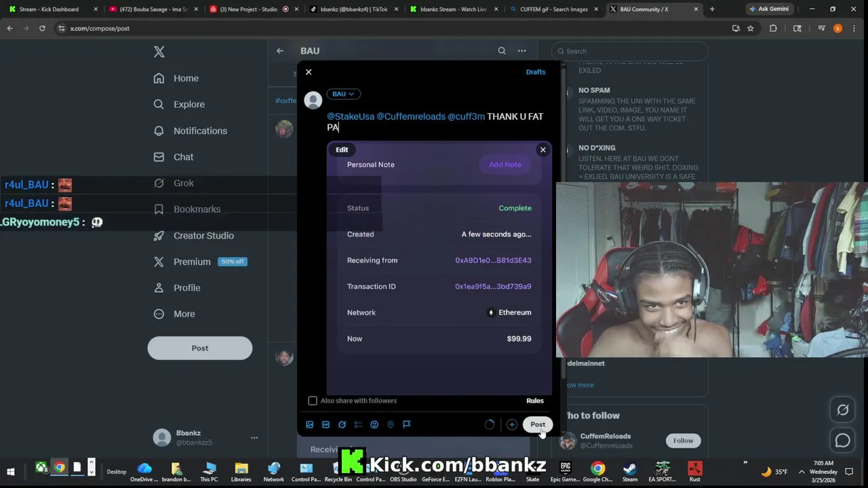Go to Home in the X sidebar
The width and height of the screenshot is (868, 488).
176,78
